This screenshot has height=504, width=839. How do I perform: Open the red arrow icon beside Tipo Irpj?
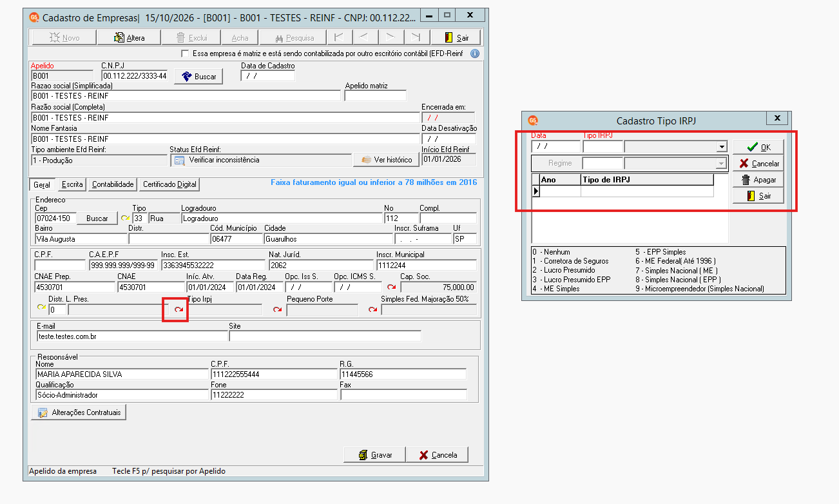click(x=178, y=310)
